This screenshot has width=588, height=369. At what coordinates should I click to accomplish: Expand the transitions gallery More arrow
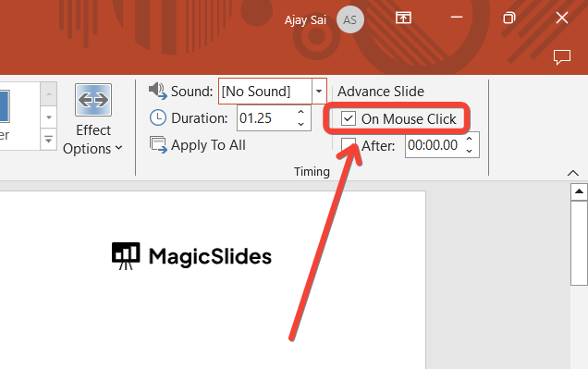pyautogui.click(x=49, y=140)
